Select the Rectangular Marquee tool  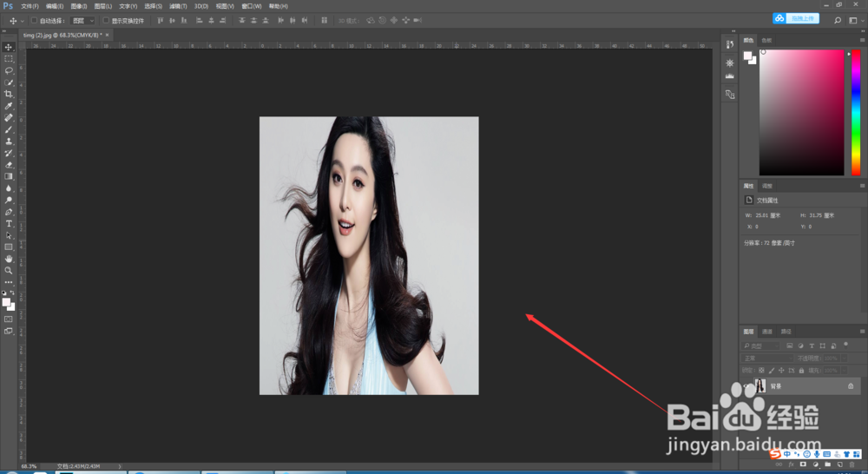pyautogui.click(x=9, y=59)
